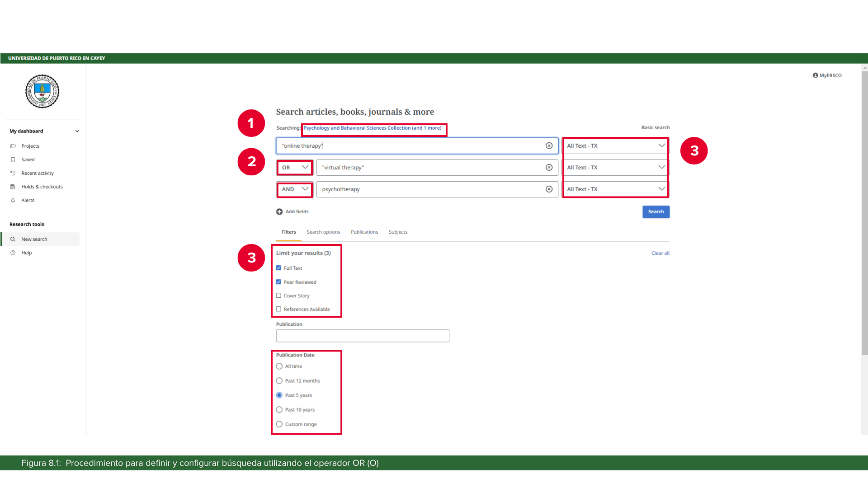Image resolution: width=868 pixels, height=488 pixels.
Task: Open the AND boolean operator dropdown
Action: [295, 189]
